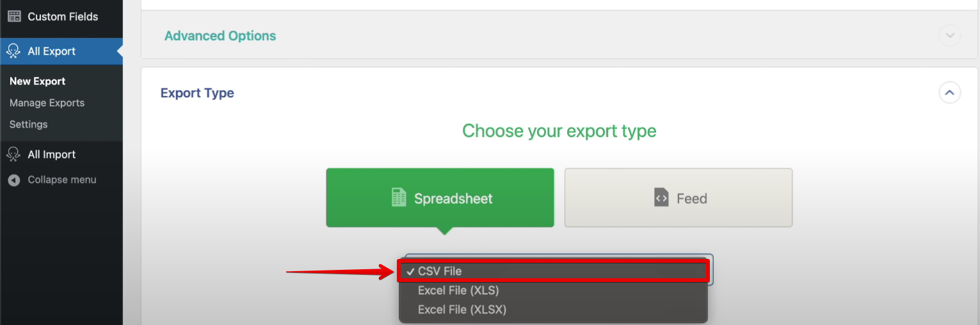Open Settings under All Export
The width and height of the screenshot is (980, 325).
pos(29,124)
